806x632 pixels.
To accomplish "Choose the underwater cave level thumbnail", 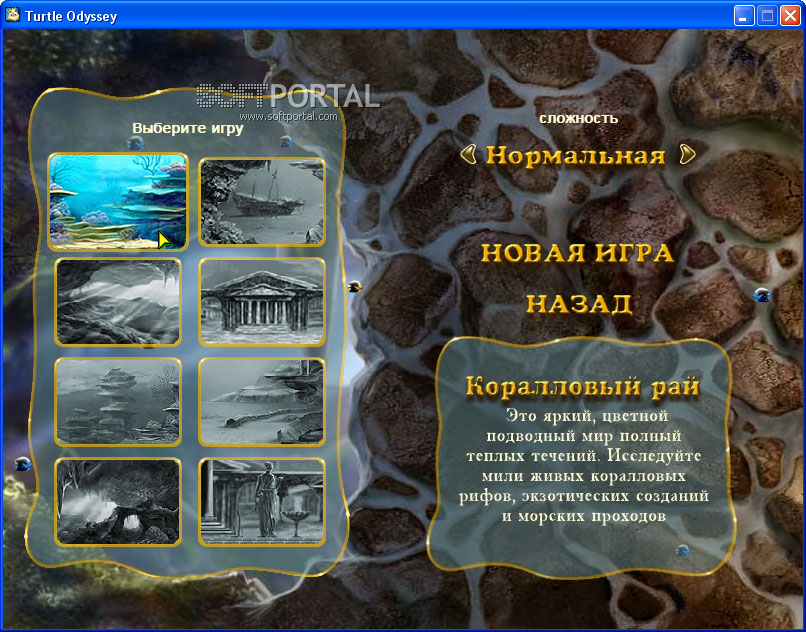I will click(x=118, y=302).
